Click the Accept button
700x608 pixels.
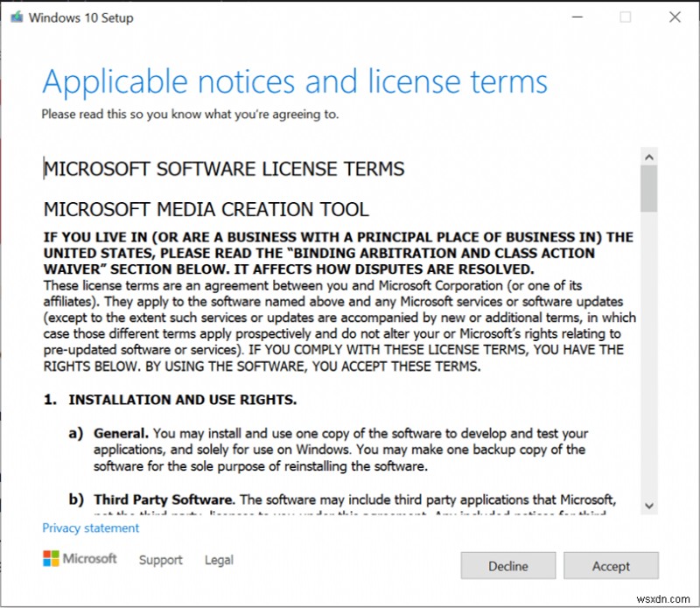pos(611,565)
